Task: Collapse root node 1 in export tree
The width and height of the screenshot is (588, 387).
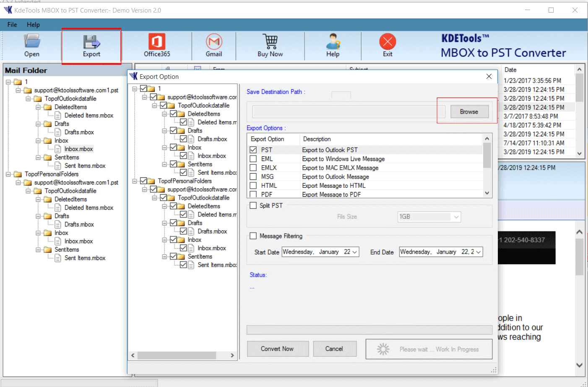Action: tap(135, 88)
